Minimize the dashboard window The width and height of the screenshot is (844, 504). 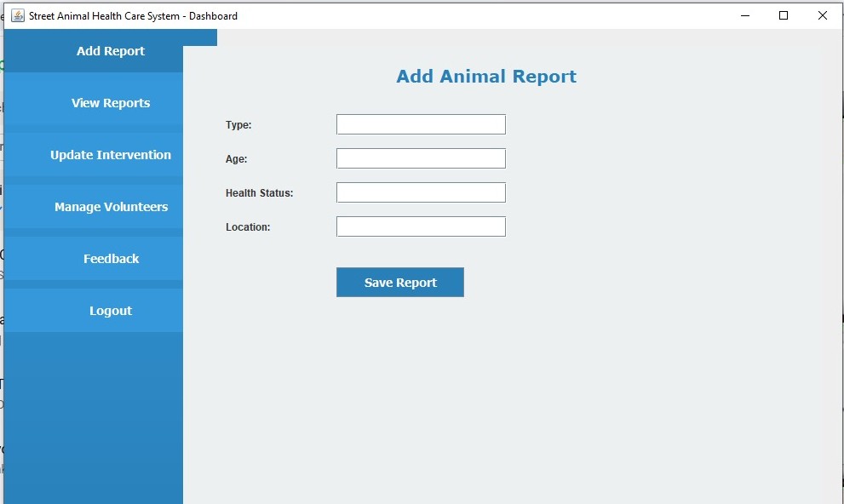(745, 15)
